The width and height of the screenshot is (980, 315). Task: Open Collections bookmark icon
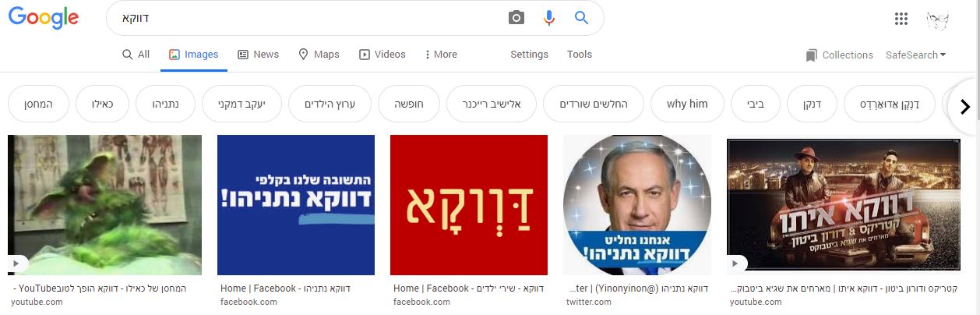[x=812, y=55]
